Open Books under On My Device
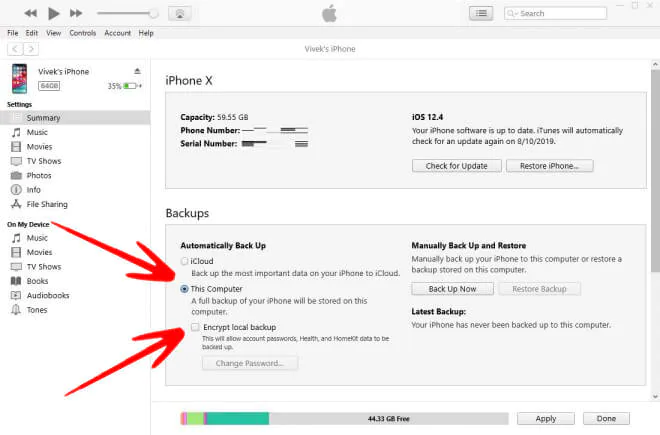 tap(37, 281)
